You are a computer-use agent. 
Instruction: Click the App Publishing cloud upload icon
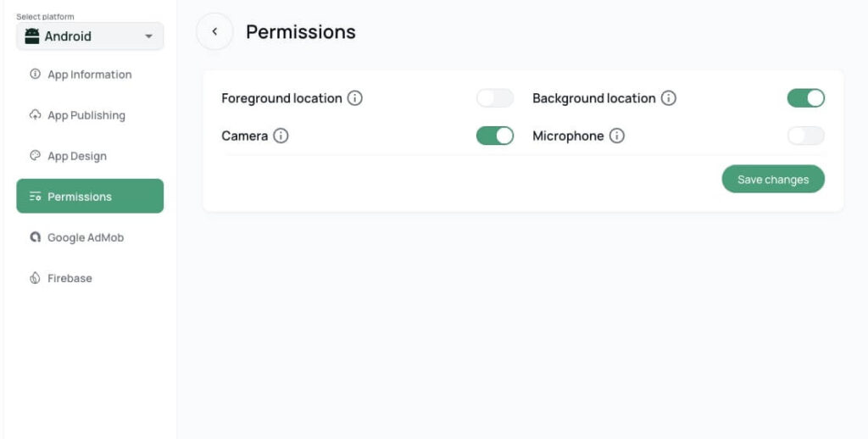coord(35,115)
